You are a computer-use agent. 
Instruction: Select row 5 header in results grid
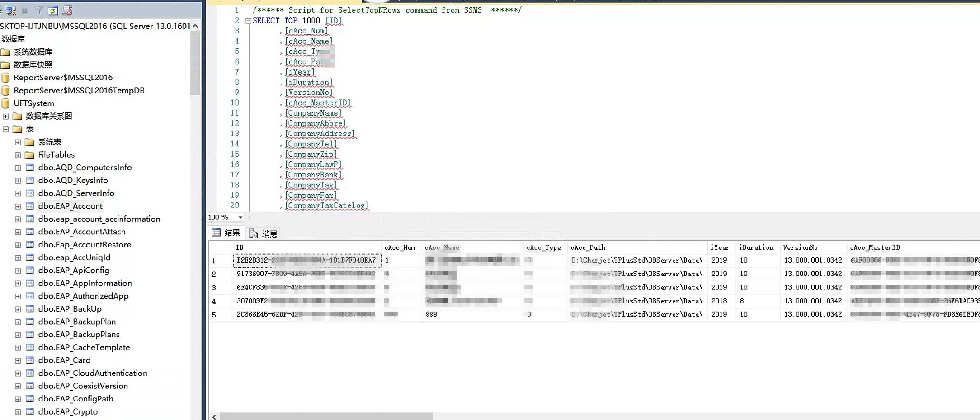point(214,314)
